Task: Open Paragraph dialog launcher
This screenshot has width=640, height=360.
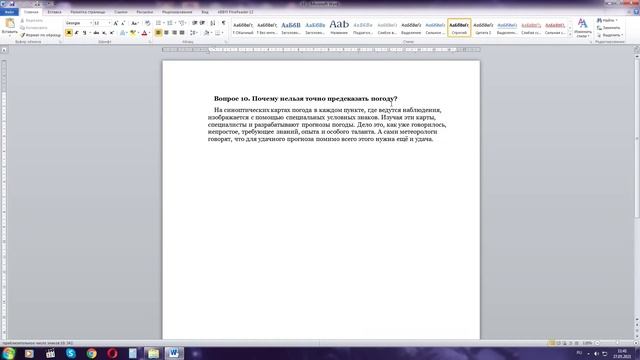Action: click(226, 42)
